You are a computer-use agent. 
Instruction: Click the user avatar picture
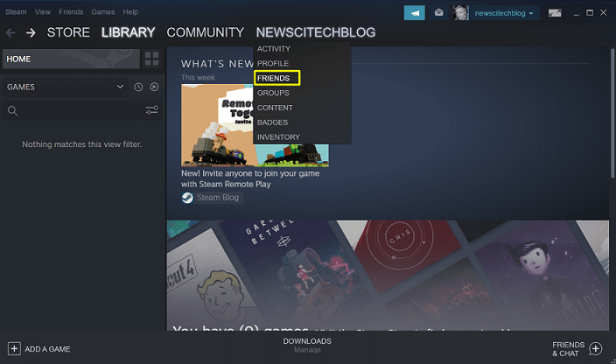(x=461, y=13)
